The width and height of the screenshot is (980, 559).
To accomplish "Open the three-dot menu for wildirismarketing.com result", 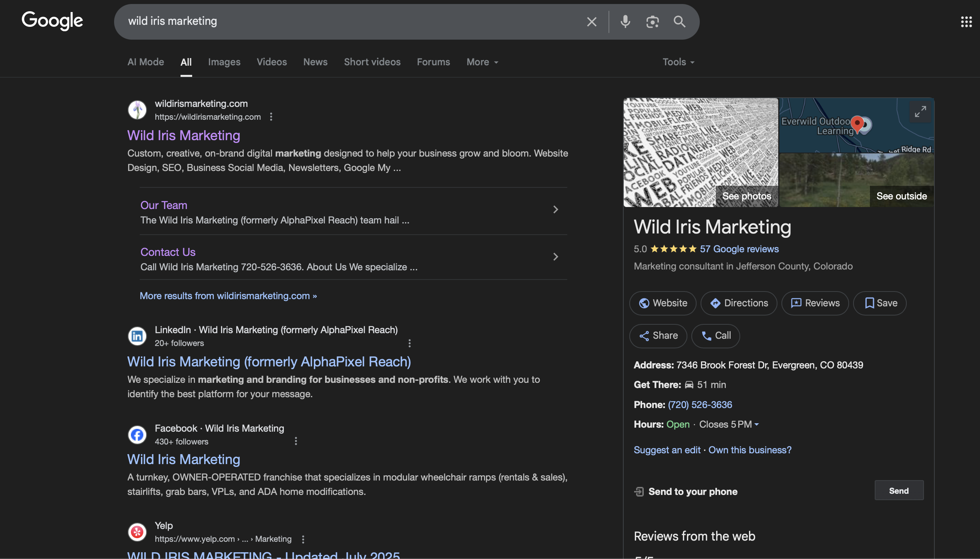I will click(271, 117).
